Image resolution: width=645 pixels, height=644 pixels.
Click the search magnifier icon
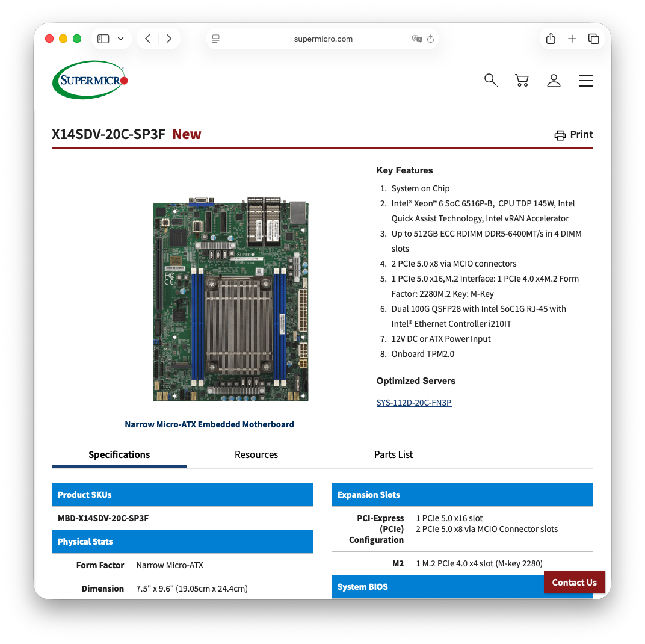[x=491, y=81]
